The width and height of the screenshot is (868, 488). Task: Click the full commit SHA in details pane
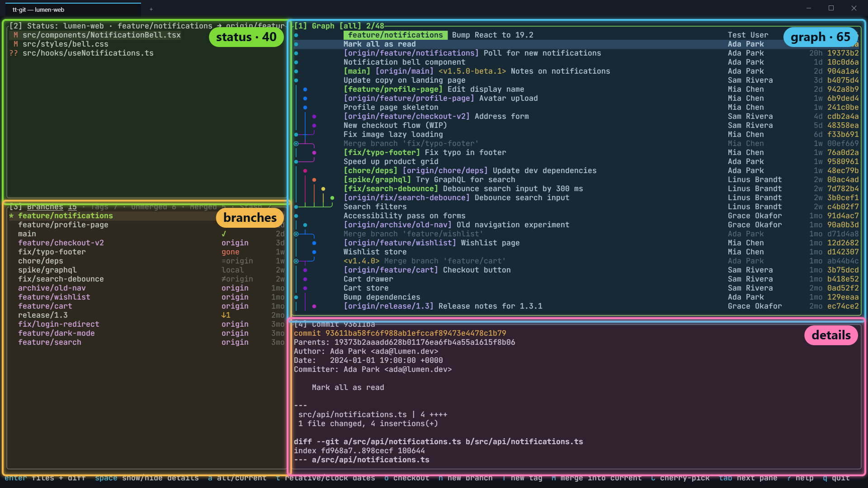(415, 333)
